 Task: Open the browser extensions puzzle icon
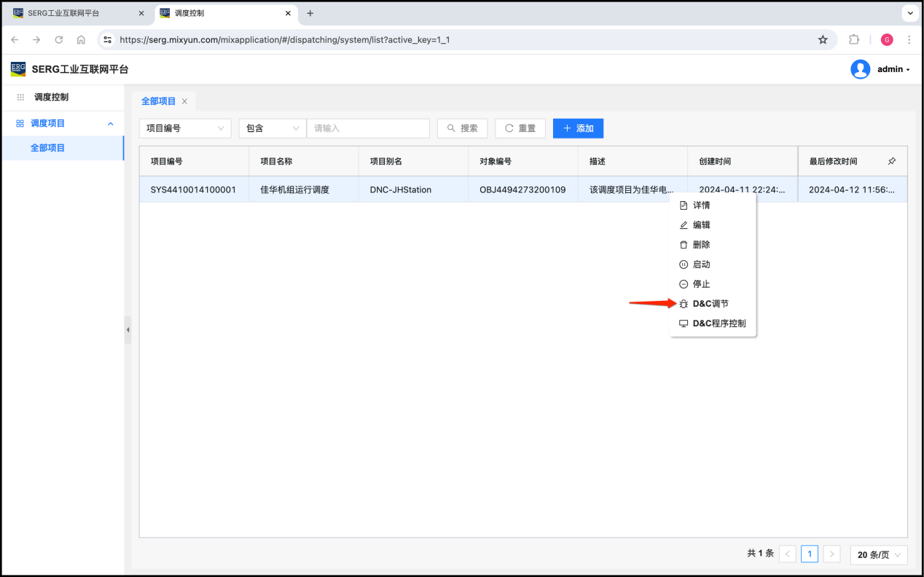854,39
